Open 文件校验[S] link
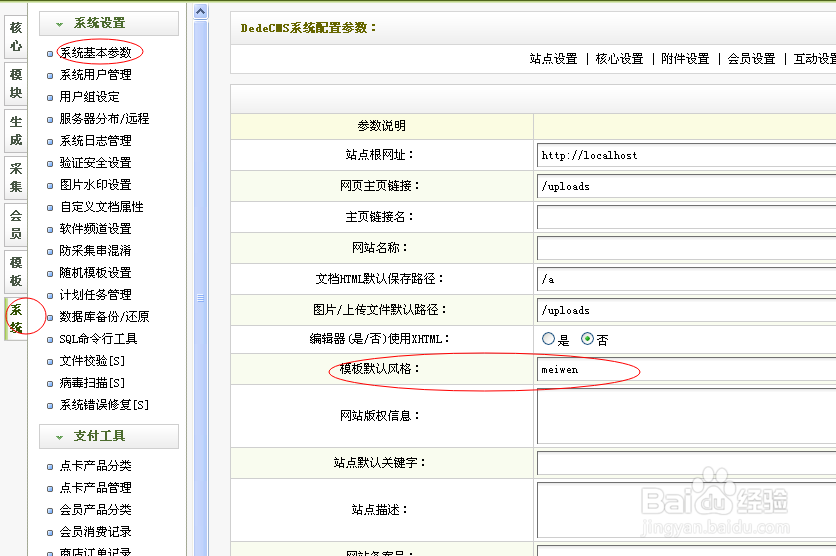This screenshot has height=556, width=836. pos(92,361)
